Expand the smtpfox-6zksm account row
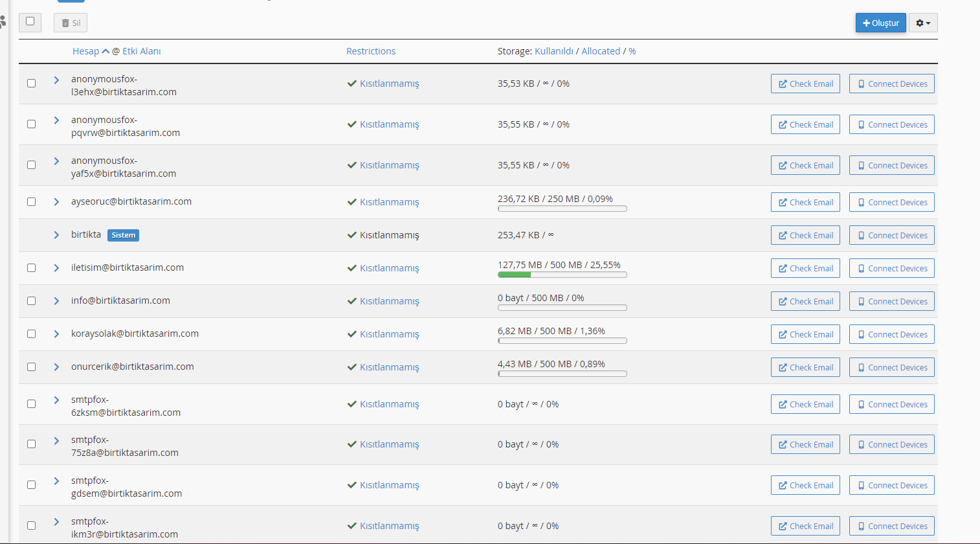 [56, 400]
